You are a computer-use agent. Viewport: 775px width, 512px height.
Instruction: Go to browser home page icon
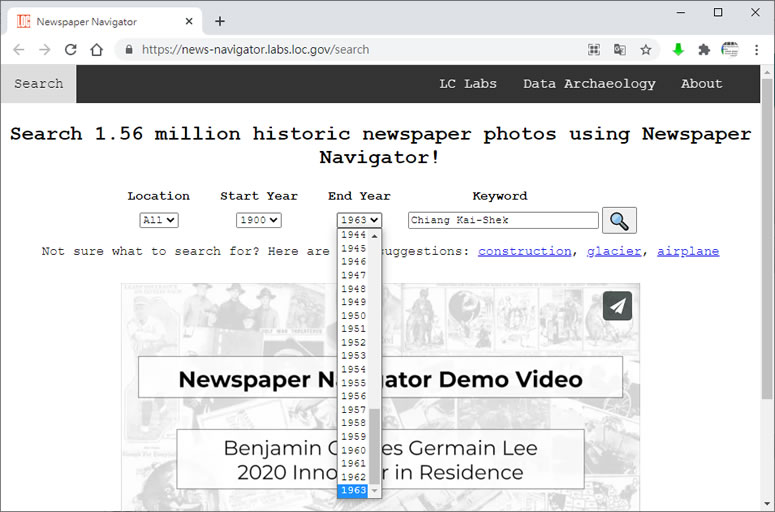coord(97,49)
